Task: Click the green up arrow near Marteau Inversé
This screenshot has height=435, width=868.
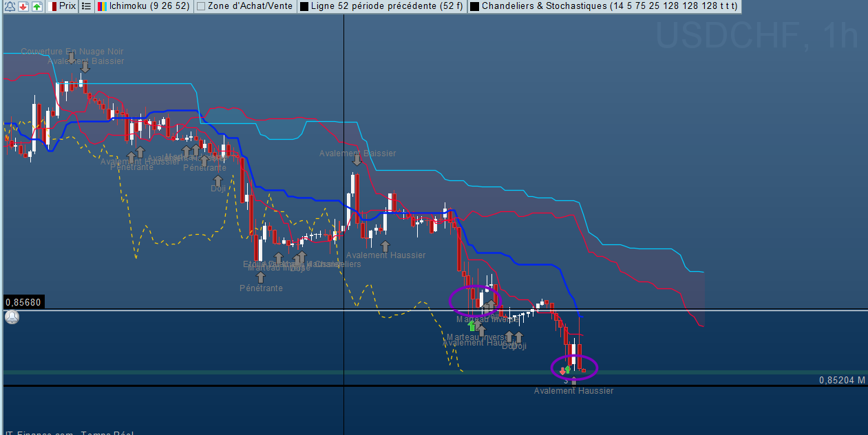Action: pyautogui.click(x=472, y=326)
